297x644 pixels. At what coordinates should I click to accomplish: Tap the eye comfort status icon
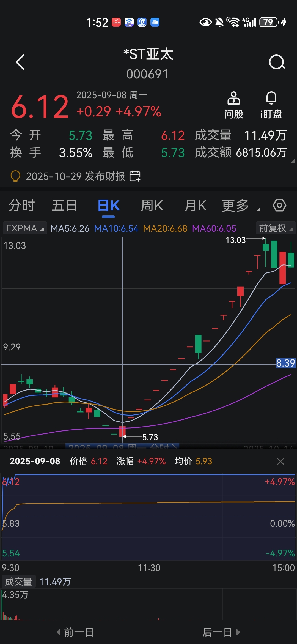pyautogui.click(x=205, y=22)
